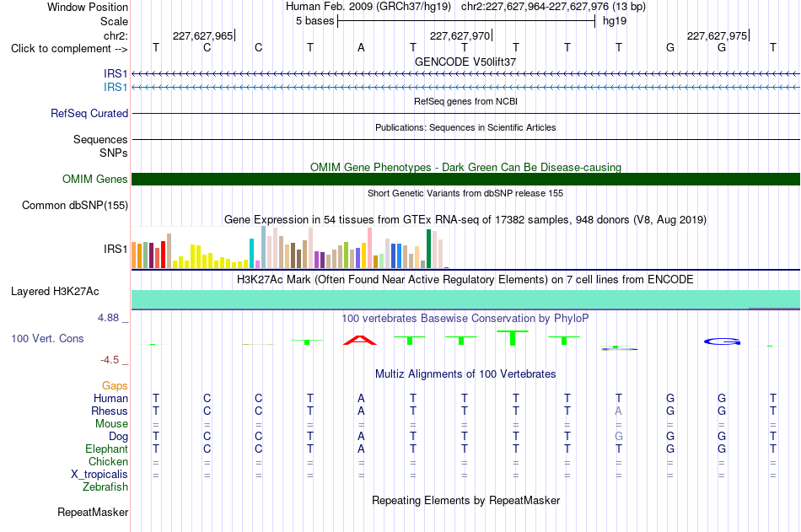This screenshot has height=532, width=801.
Task: Click 'Short Genetic Variants from dbSNP release 155'
Action: tap(465, 193)
